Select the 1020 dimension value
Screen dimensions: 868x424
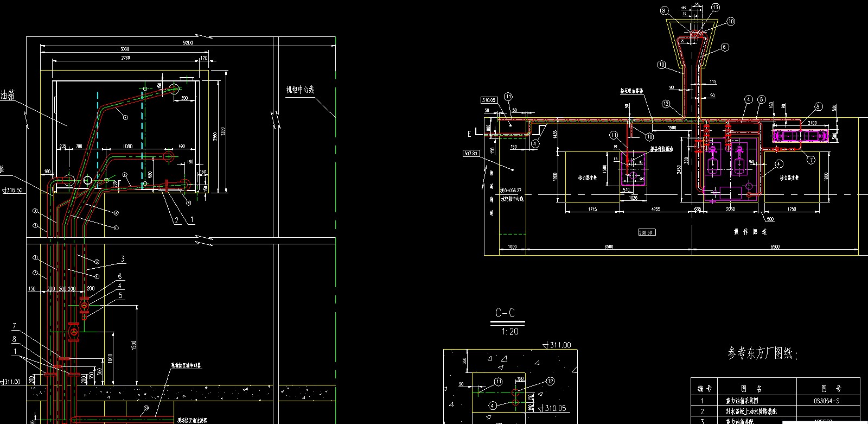633,198
